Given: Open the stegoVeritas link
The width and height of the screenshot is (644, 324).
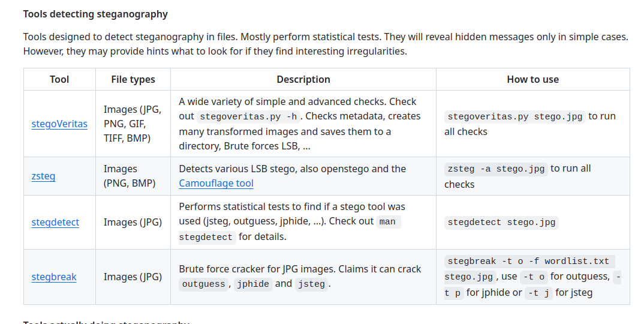Looking at the screenshot, I should tap(59, 124).
